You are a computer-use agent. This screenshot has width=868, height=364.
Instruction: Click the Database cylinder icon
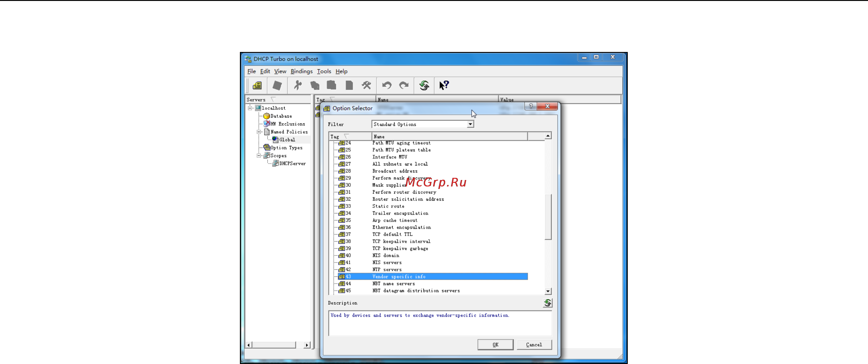click(x=267, y=116)
